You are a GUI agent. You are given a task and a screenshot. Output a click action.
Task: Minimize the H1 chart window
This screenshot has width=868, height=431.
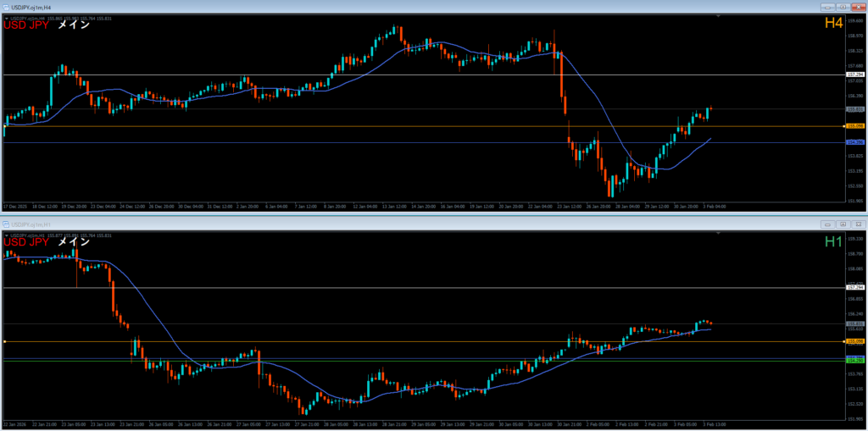[827, 224]
